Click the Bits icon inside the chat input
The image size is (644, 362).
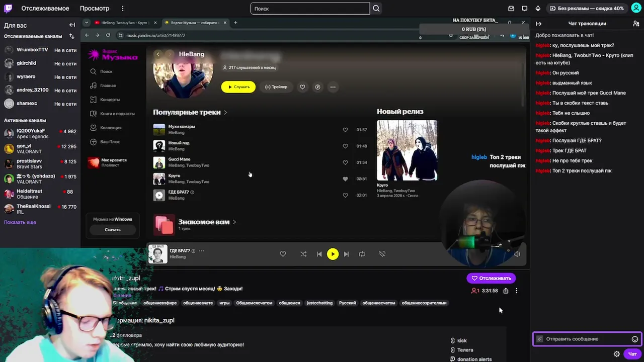(x=540, y=339)
